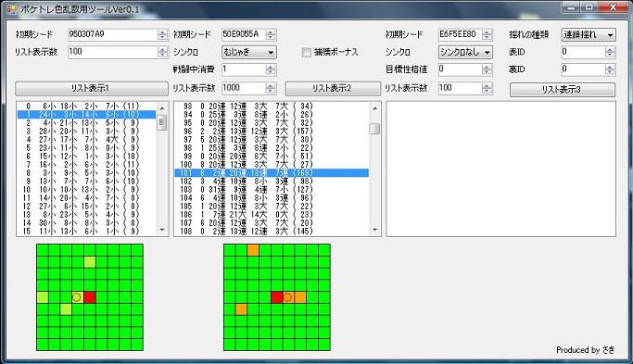This screenshot has height=364, width=633.
Task: Select row 101 in the second list
Action: 272,172
